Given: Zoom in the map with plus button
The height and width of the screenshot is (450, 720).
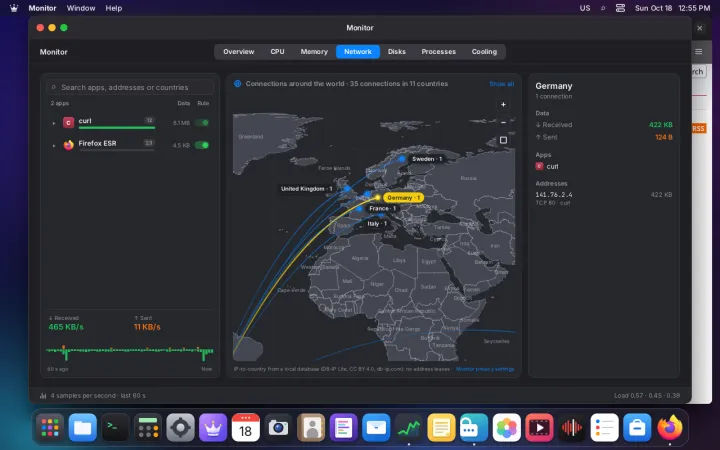Looking at the screenshot, I should coord(503,105).
